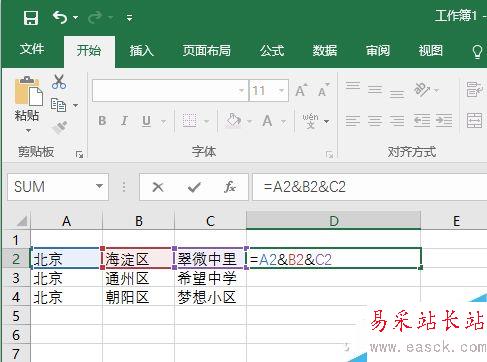Click the Fill Color bucket icon
Screen dimensions: 487x362
tap(233, 120)
